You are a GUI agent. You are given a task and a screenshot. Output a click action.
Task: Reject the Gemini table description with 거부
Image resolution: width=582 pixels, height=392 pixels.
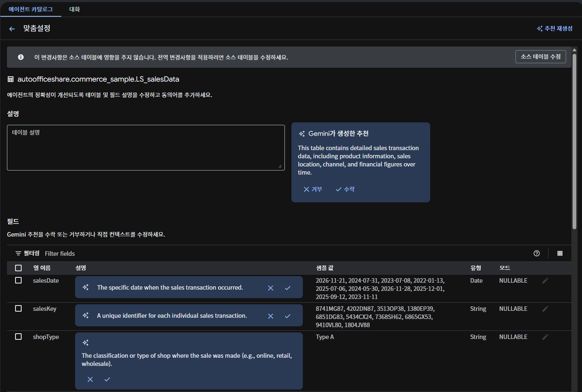pos(313,189)
